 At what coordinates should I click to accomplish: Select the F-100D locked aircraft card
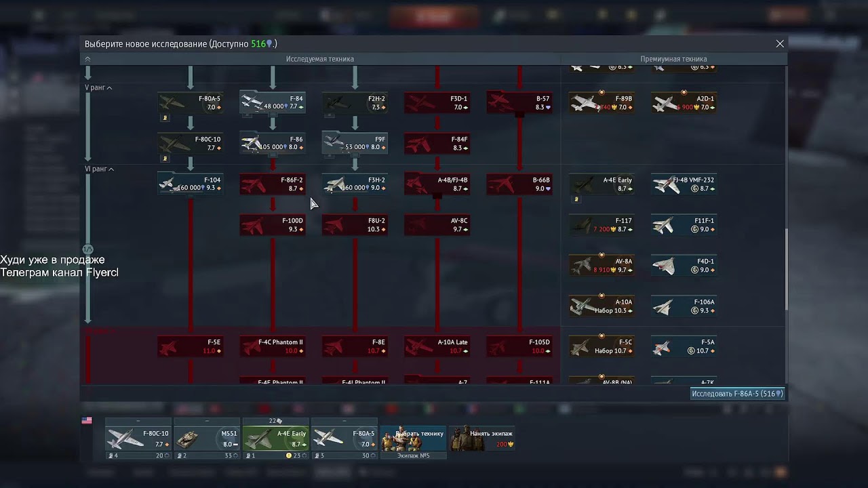coord(273,225)
